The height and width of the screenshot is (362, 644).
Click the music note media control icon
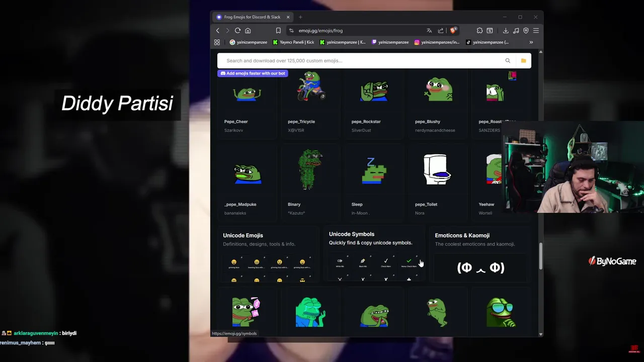(x=516, y=31)
